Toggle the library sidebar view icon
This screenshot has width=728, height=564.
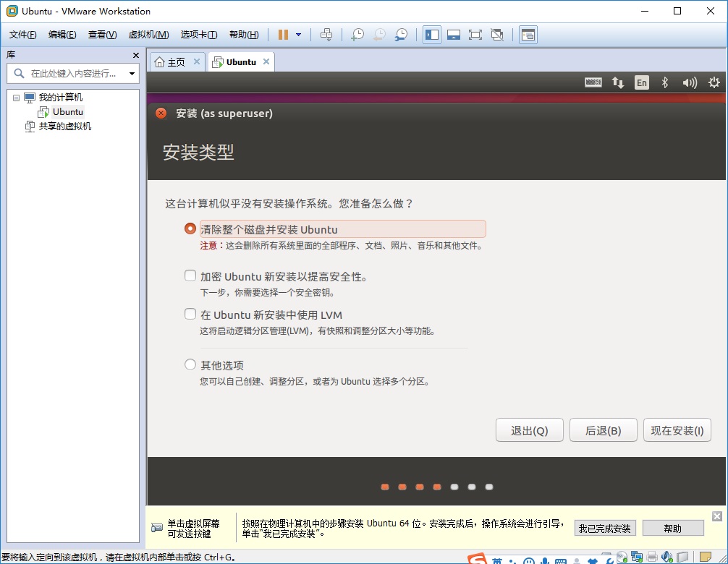[432, 35]
